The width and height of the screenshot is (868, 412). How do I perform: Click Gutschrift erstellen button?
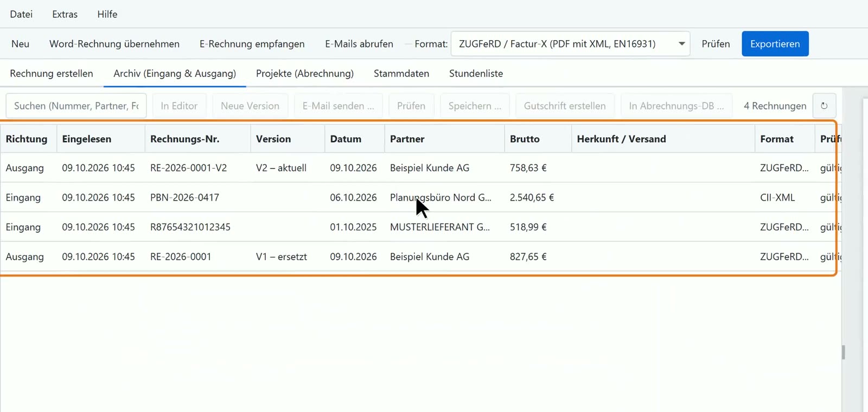[x=565, y=106]
